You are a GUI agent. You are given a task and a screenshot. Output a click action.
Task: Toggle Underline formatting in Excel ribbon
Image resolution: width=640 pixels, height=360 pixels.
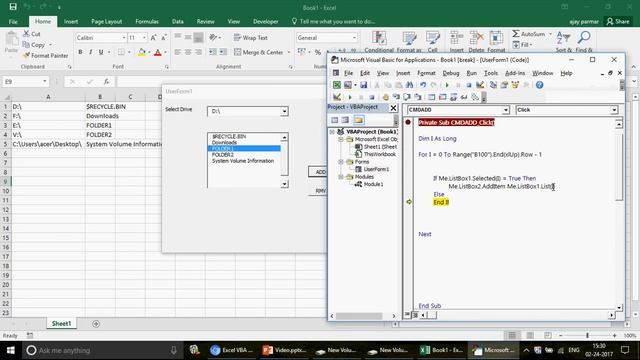(x=101, y=52)
